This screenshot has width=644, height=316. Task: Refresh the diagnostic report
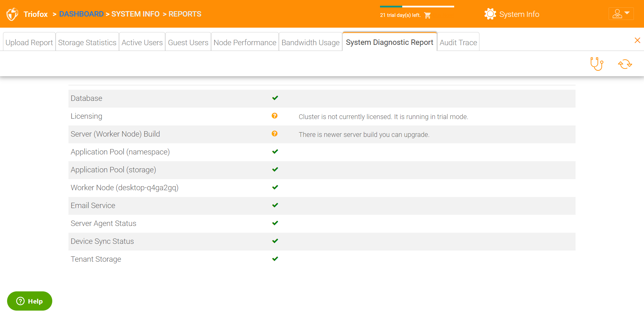[x=625, y=64]
